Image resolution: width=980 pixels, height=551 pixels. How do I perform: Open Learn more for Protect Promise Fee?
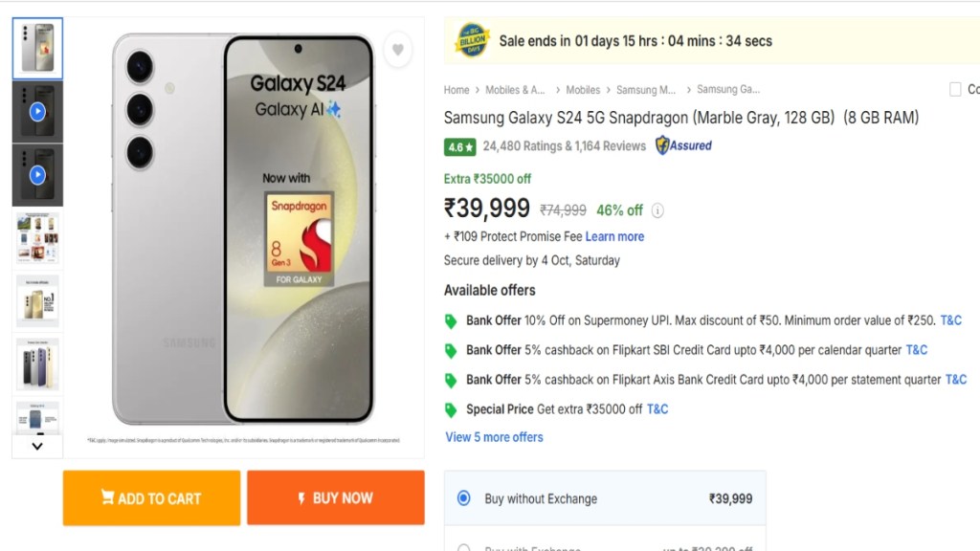(614, 236)
